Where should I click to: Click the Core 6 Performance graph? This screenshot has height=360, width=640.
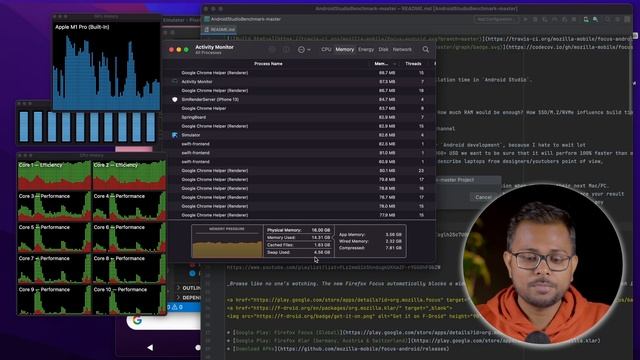[129, 237]
